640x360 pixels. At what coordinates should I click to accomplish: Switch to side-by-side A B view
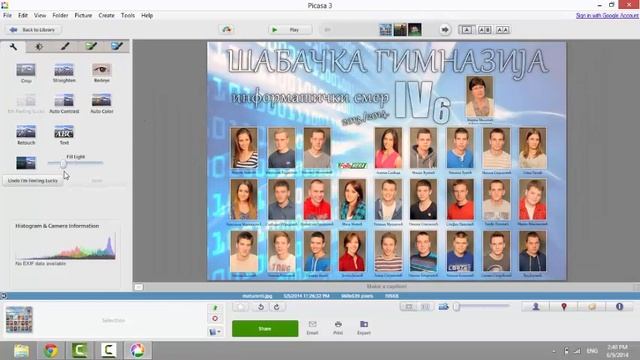484,30
